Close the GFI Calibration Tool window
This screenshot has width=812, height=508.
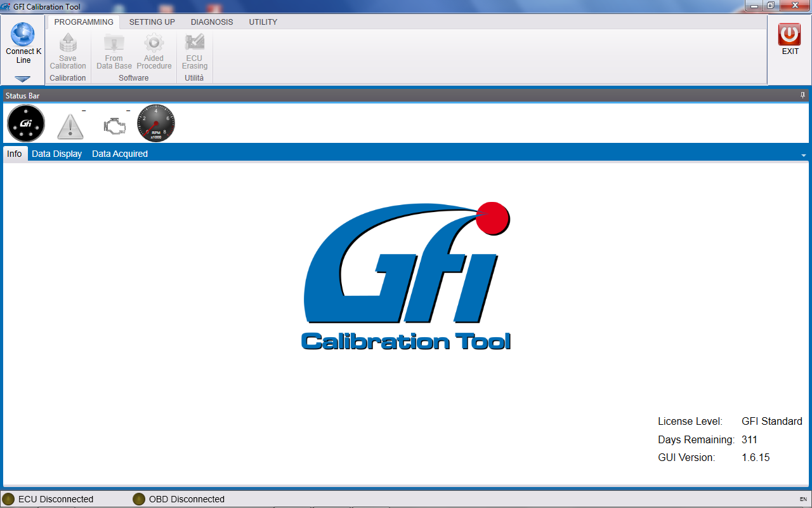tap(794, 6)
